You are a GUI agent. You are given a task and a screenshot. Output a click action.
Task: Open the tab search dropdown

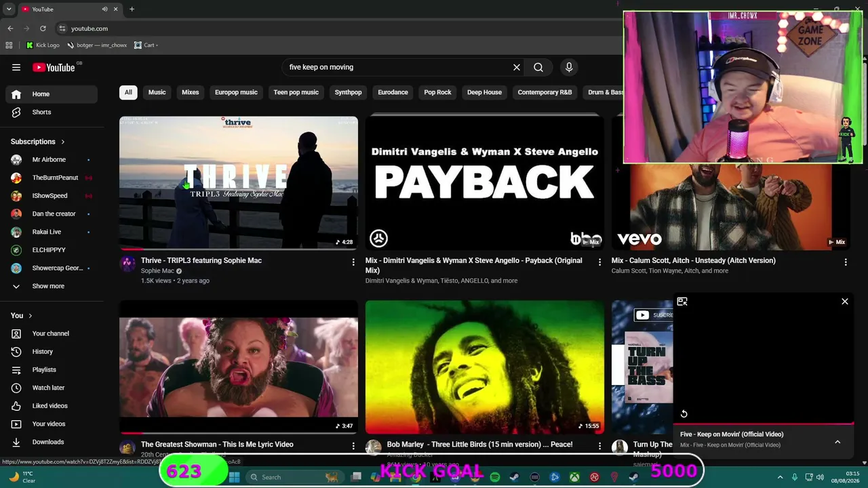(9, 9)
